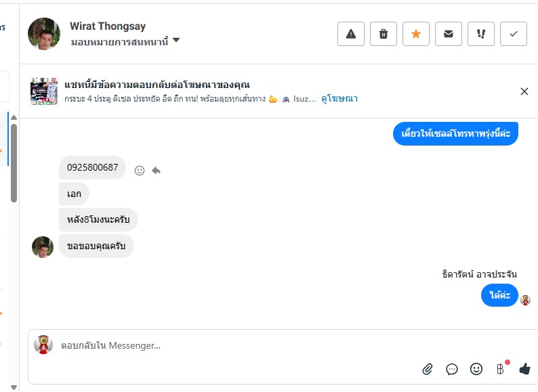Screen dimensions: 538x392
Task: Open the ดูโฆษณา link
Action: pyautogui.click(x=339, y=99)
